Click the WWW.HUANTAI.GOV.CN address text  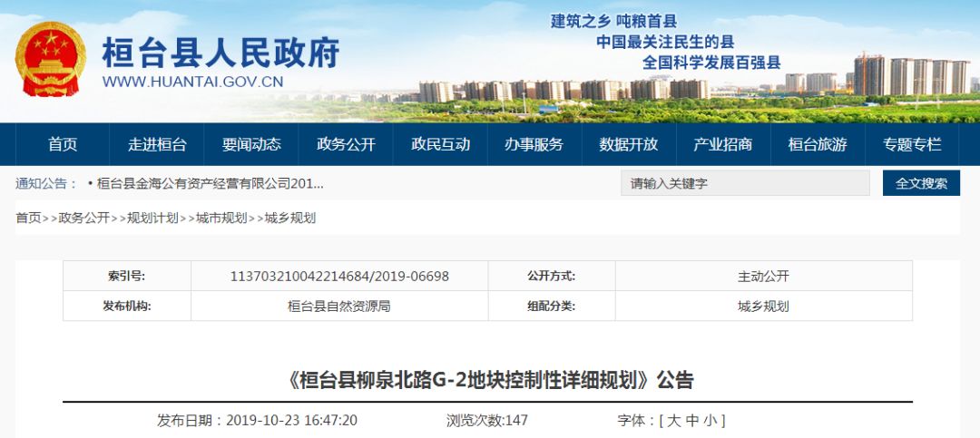tap(192, 82)
